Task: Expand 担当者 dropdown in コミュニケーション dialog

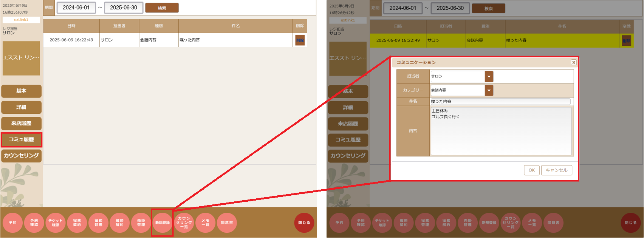Action: 489,76
